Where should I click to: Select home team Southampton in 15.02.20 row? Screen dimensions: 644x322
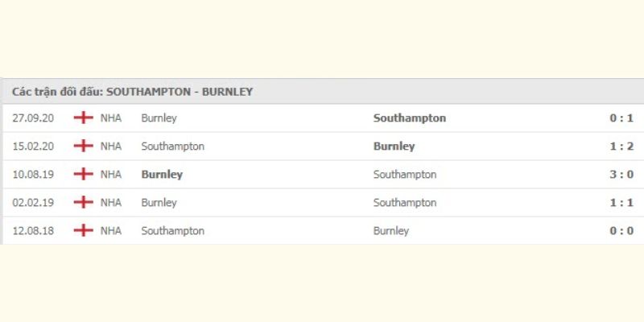(172, 147)
